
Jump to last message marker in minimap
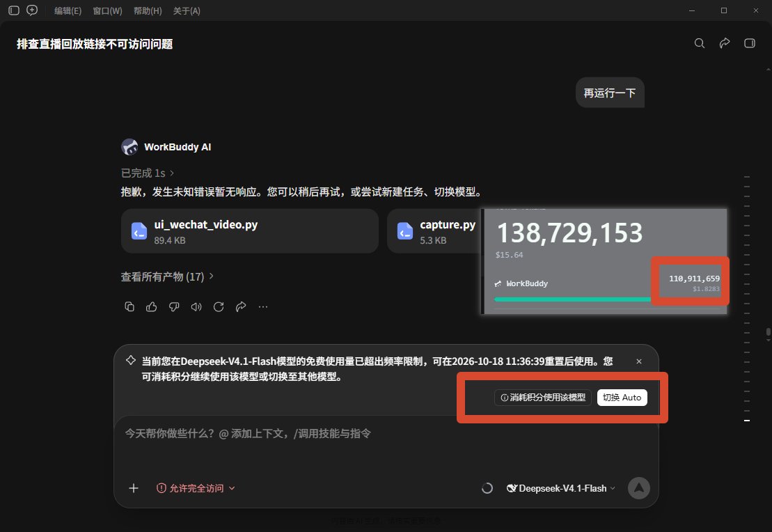pyautogui.click(x=747, y=420)
